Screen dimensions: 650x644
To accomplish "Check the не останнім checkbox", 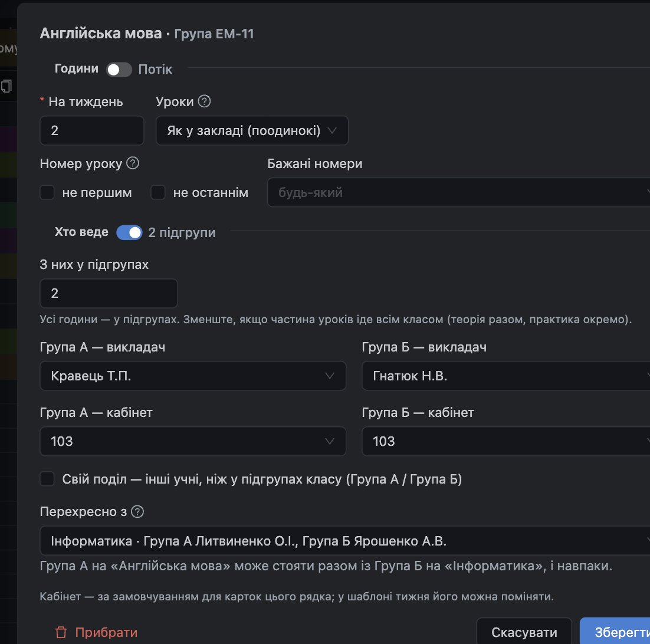I will click(x=158, y=192).
